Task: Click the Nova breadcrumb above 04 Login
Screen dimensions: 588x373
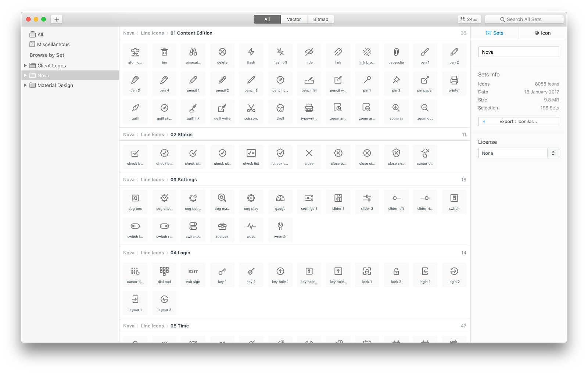Action: tap(129, 253)
